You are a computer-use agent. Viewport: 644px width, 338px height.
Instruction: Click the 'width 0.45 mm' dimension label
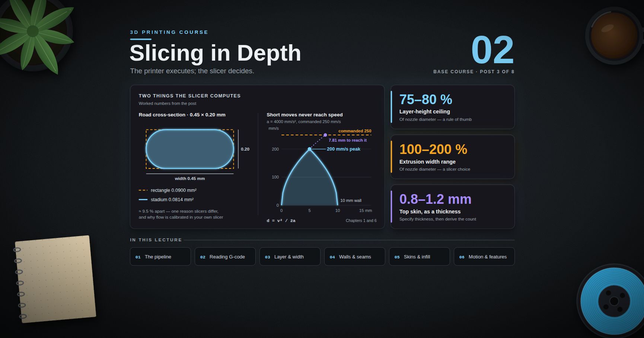pos(190,178)
